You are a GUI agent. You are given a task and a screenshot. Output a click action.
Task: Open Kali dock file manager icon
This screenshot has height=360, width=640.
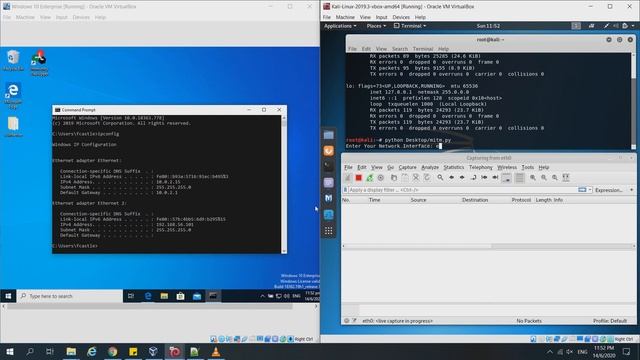[x=329, y=135]
